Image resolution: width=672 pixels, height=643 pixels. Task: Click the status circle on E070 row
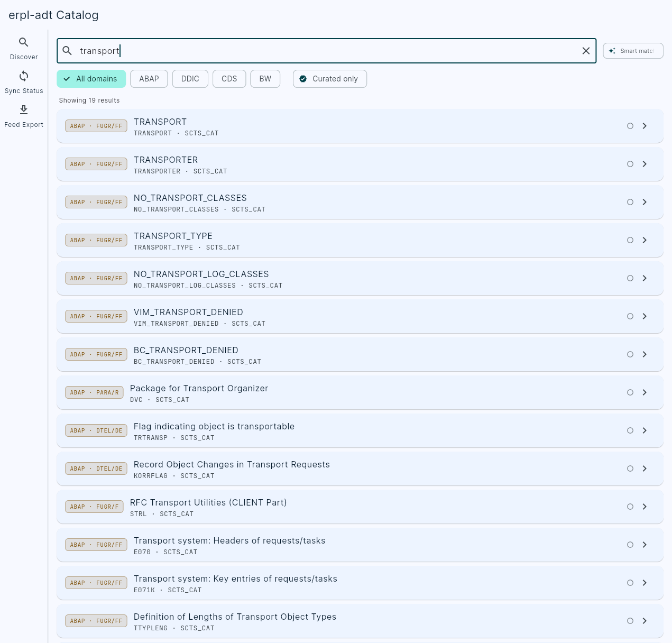[x=630, y=545]
